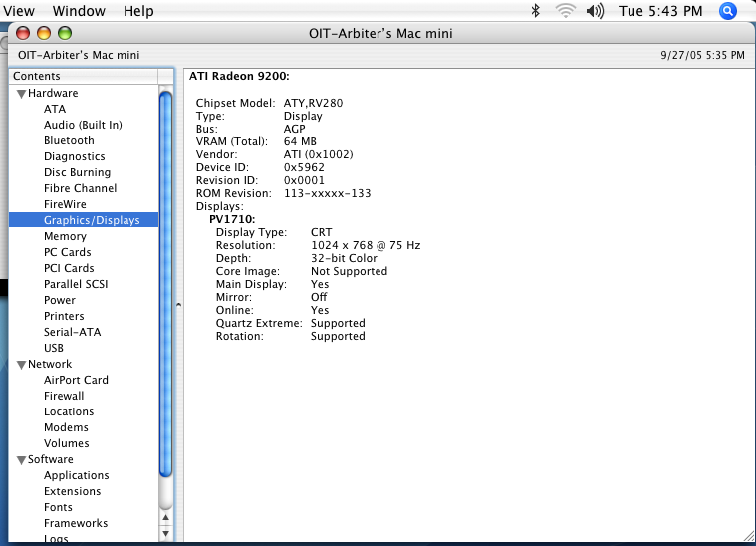
Task: Collapse the Hardware section triangle
Action: [21, 94]
